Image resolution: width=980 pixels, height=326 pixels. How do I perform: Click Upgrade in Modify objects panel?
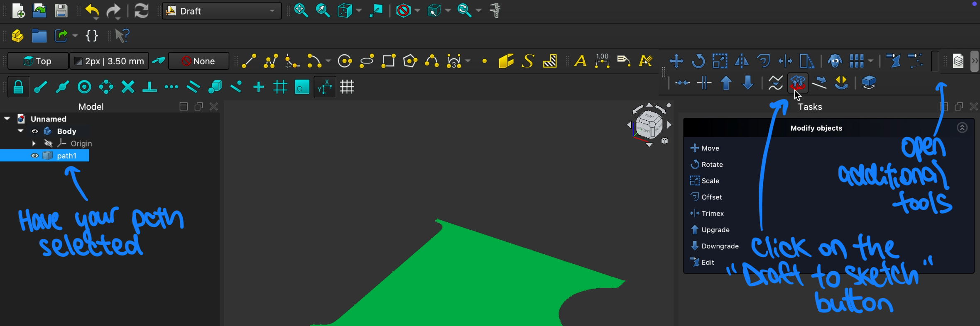pos(715,230)
